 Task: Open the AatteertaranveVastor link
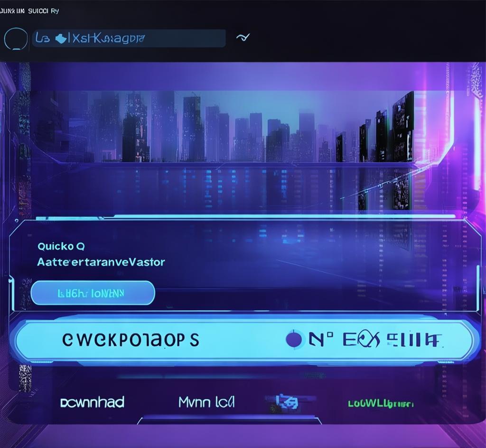(101, 262)
